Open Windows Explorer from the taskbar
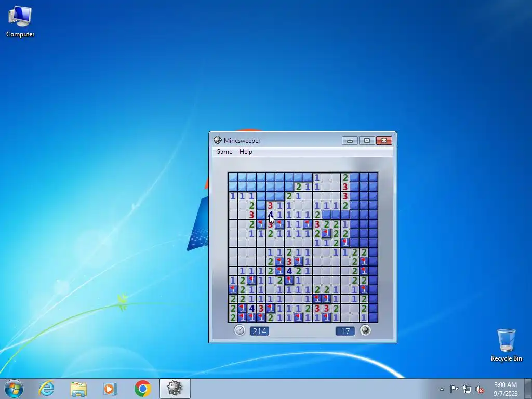532x399 pixels. [78, 389]
